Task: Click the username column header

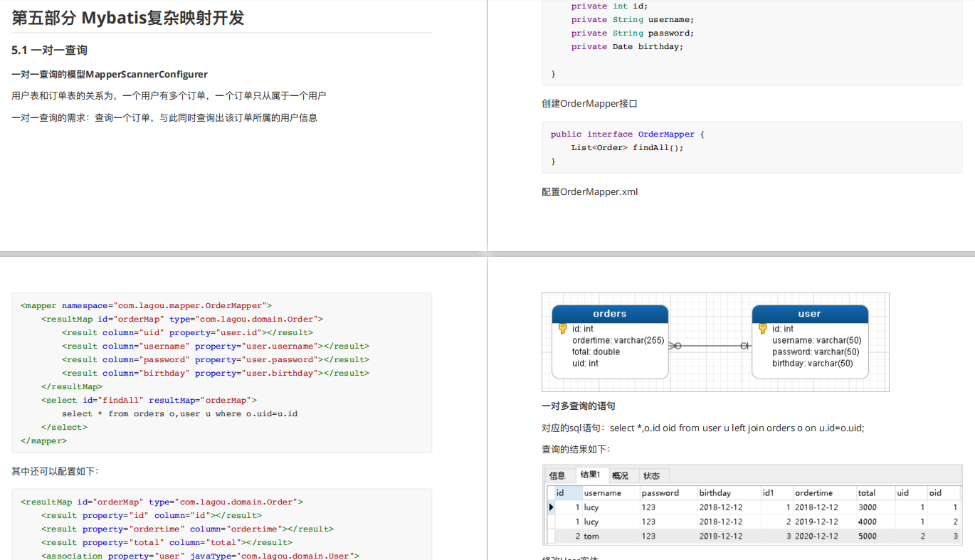Action: tap(611, 492)
